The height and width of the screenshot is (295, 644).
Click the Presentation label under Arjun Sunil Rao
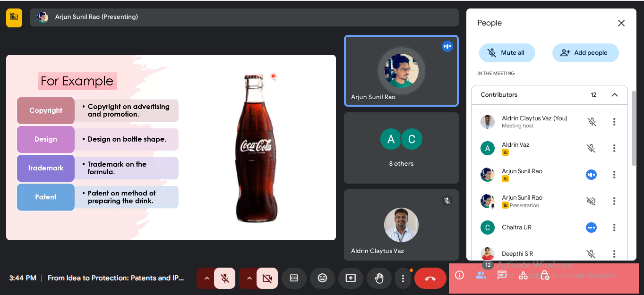pos(524,205)
